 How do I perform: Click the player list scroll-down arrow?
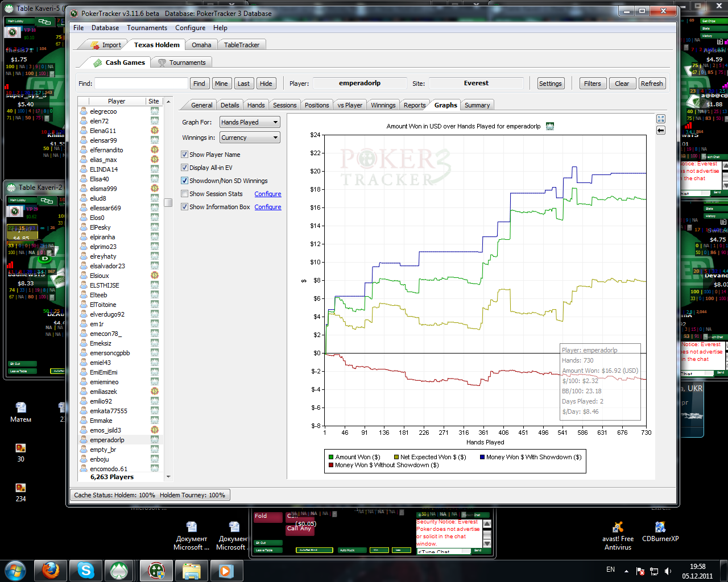168,477
